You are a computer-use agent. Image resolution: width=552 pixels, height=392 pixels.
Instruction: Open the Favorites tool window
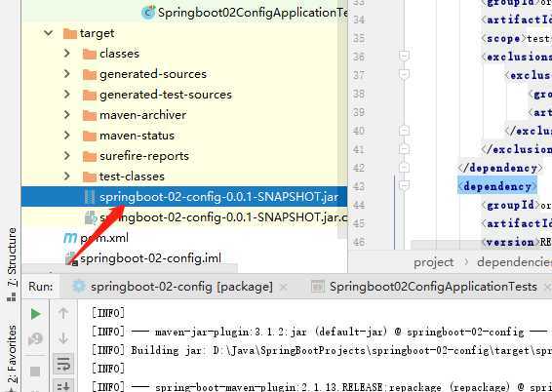12,355
